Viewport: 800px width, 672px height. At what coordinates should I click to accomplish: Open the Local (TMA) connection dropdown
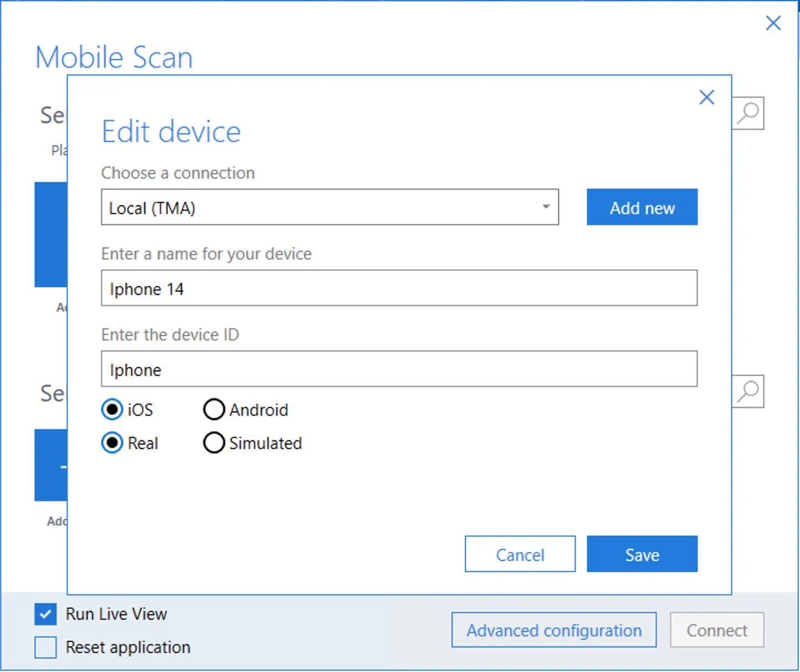click(330, 207)
